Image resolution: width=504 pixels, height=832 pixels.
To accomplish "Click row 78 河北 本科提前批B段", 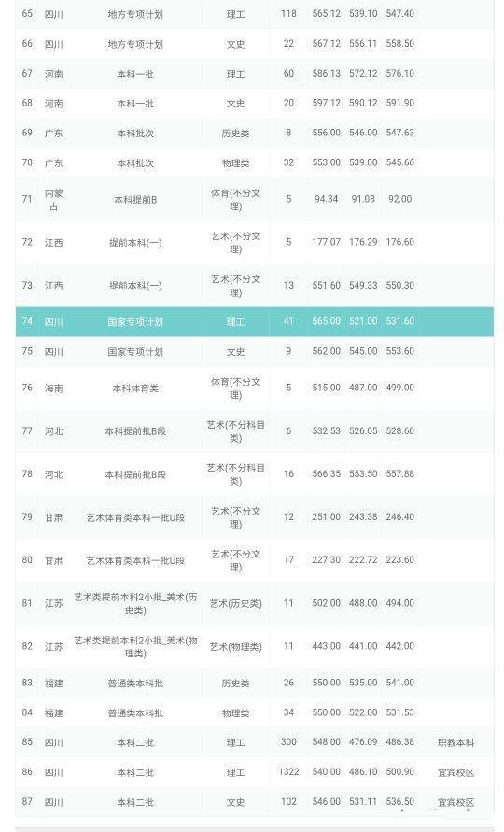I will [x=255, y=473].
